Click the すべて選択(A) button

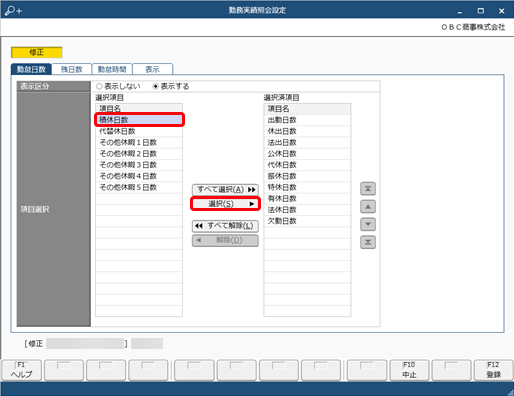point(225,189)
